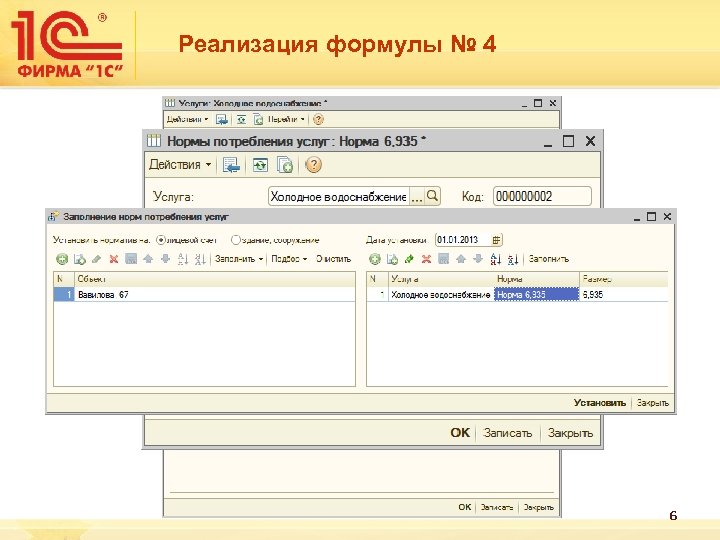Add a row to the Услуга table

[375, 259]
